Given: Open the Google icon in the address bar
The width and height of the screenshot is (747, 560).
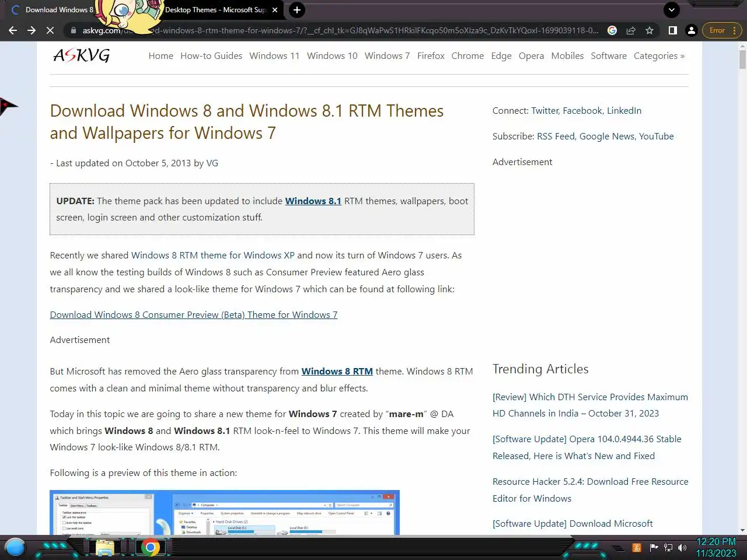Looking at the screenshot, I should tap(612, 30).
